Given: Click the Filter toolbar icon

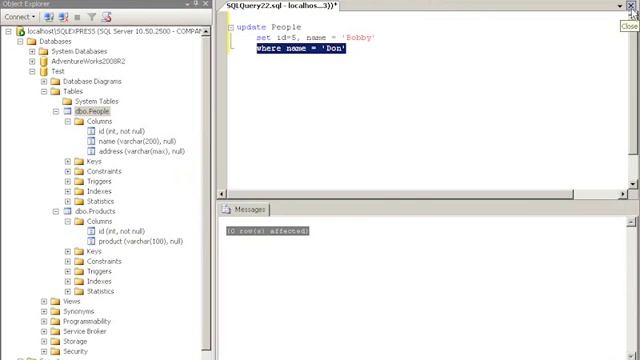Looking at the screenshot, I should 92,17.
